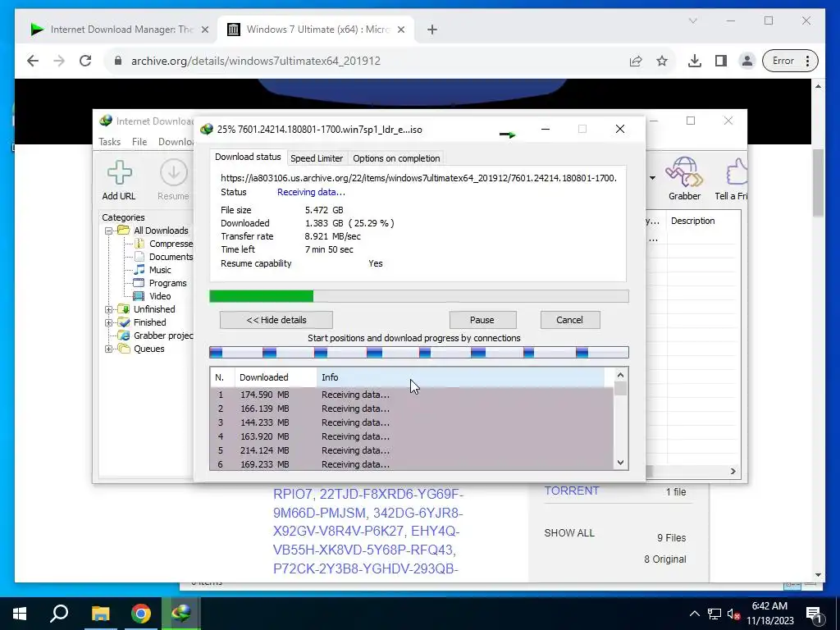Open taskbar search icon

[59, 614]
